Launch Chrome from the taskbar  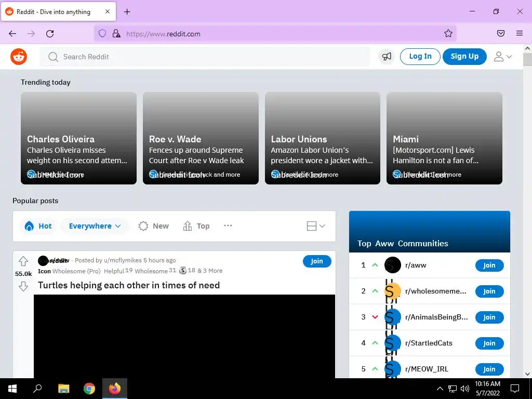click(x=89, y=389)
